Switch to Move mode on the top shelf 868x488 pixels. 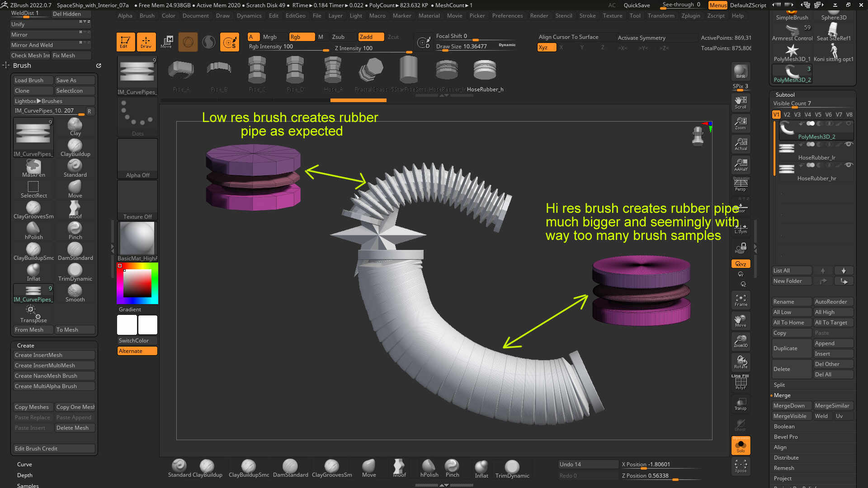[x=167, y=42]
